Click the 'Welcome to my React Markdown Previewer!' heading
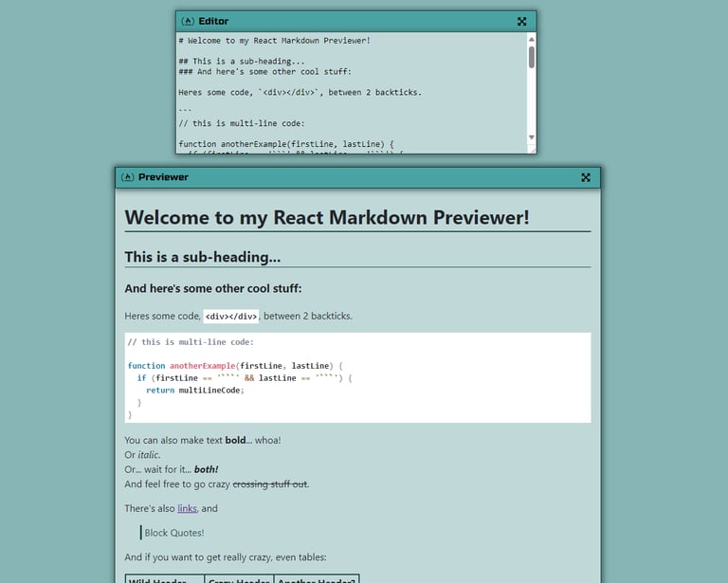The height and width of the screenshot is (583, 728). [327, 218]
